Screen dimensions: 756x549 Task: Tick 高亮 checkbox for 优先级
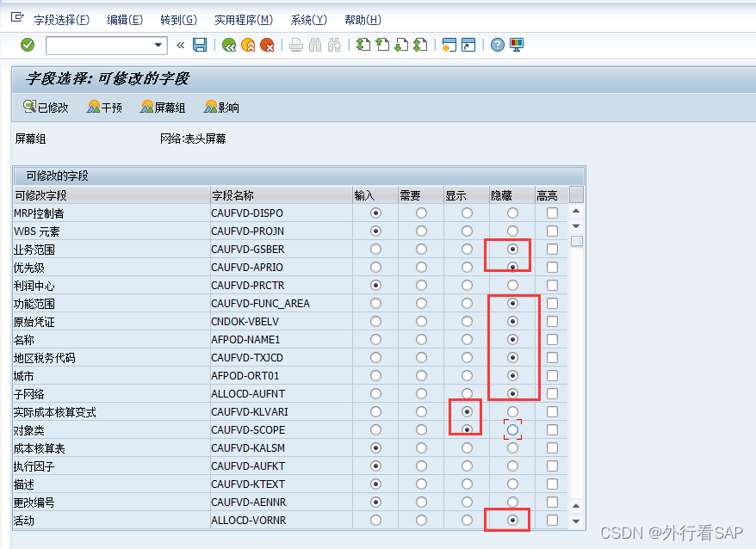tap(553, 268)
